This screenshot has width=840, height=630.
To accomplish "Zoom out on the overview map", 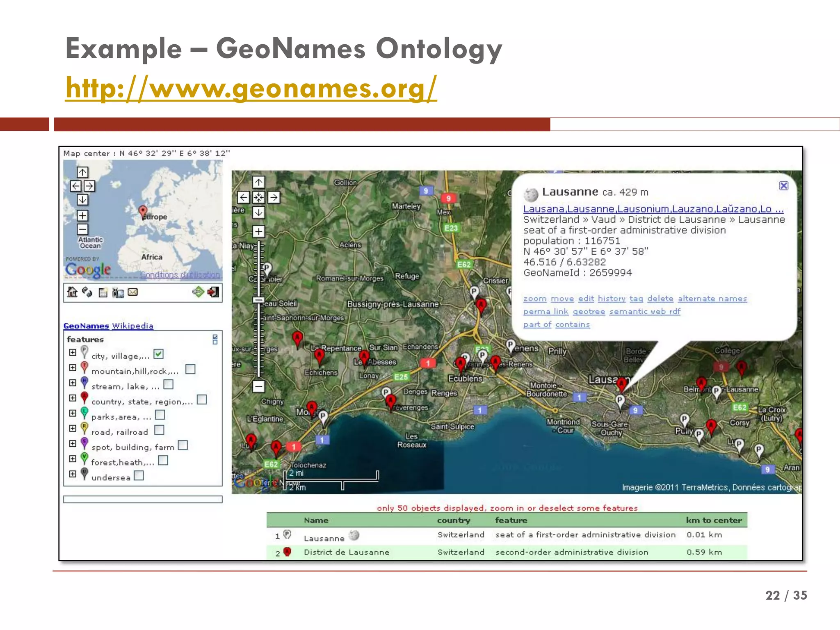I will 82,229.
